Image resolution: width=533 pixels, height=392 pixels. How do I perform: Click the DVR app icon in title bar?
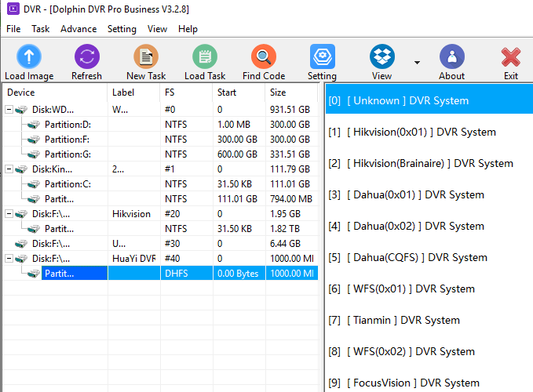coord(13,9)
